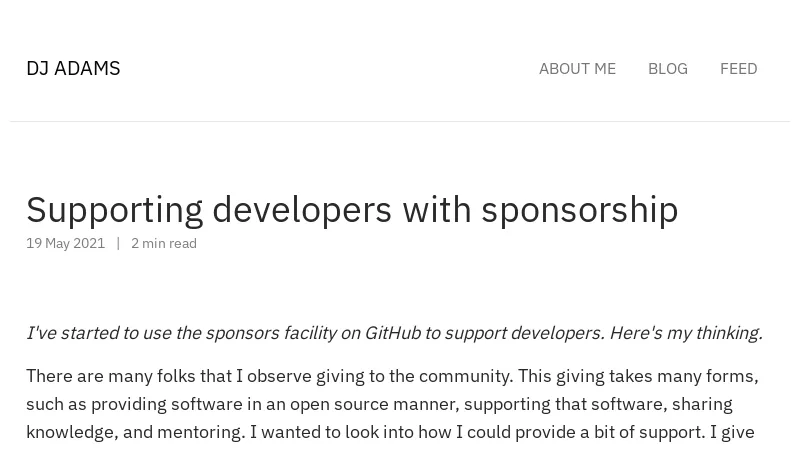Image resolution: width=800 pixels, height=450 pixels.
Task: Open the FEED navigation link
Action: click(738, 68)
